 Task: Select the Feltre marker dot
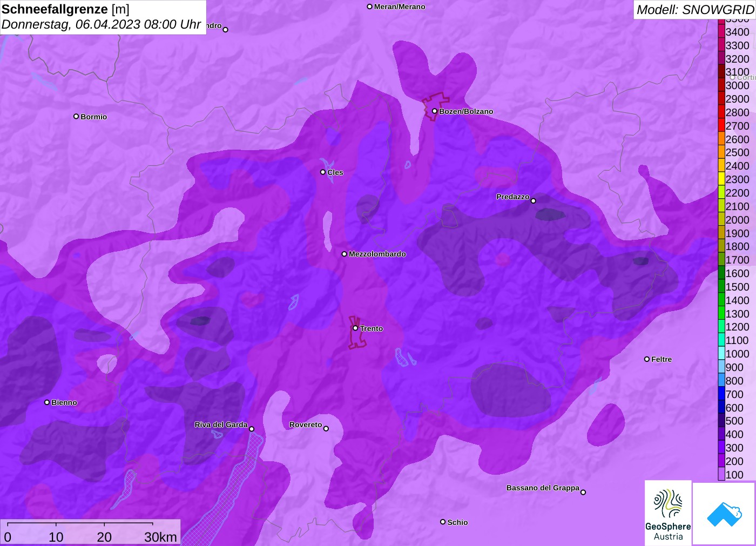point(647,359)
